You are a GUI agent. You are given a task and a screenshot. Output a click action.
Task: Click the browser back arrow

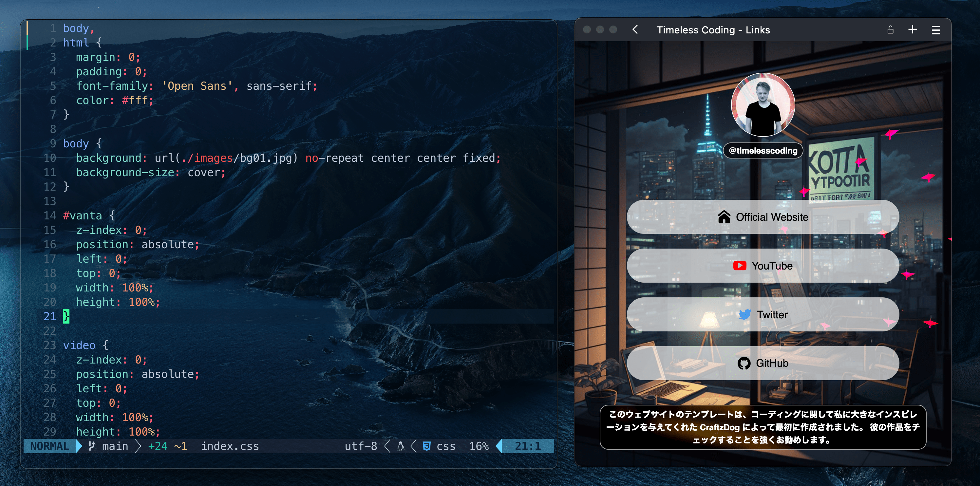click(x=635, y=30)
